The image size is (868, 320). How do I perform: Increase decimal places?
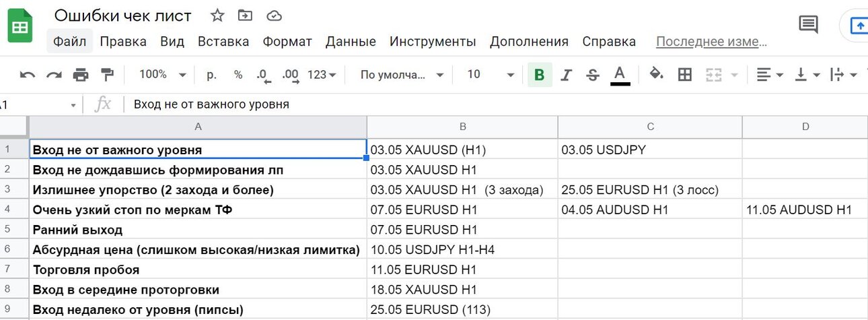pyautogui.click(x=291, y=75)
